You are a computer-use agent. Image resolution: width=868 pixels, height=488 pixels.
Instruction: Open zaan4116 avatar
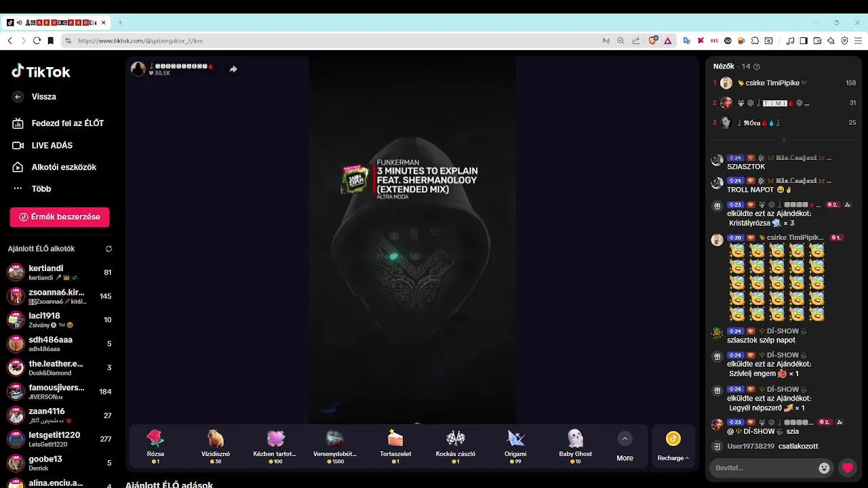click(16, 415)
